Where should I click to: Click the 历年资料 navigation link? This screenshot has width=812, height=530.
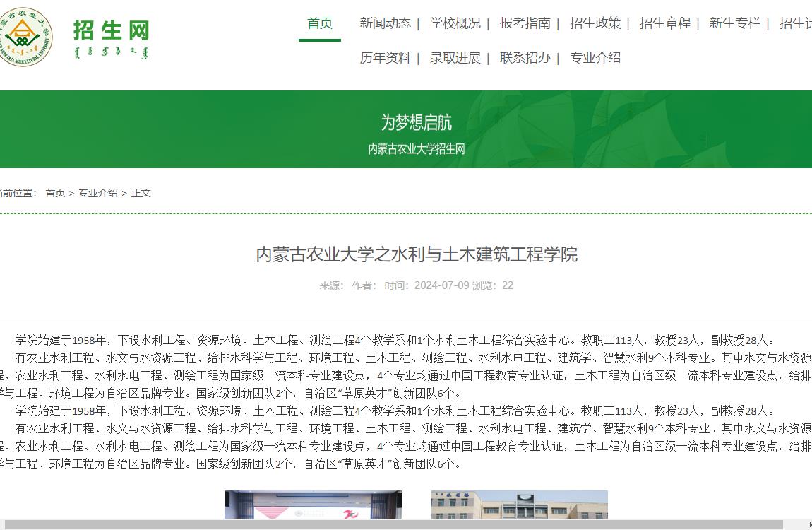point(385,58)
